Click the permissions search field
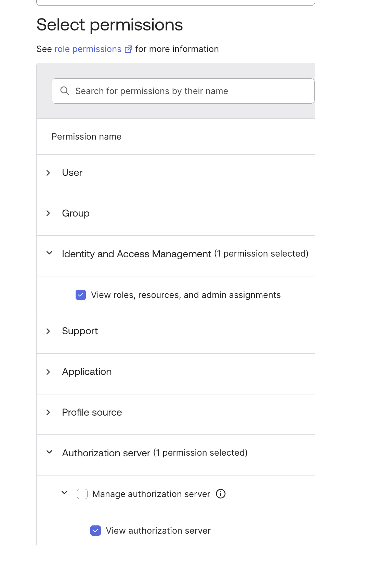Image resolution: width=392 pixels, height=574 pixels. coord(192,91)
